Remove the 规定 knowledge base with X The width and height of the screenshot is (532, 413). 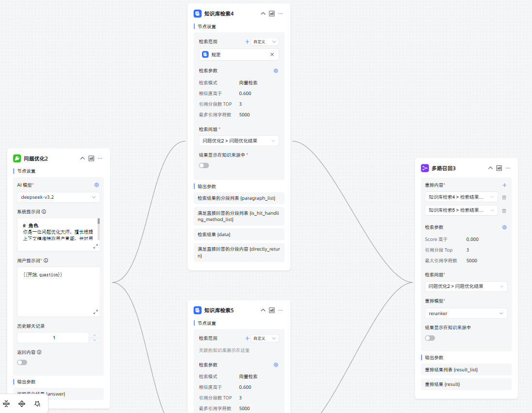(x=272, y=55)
